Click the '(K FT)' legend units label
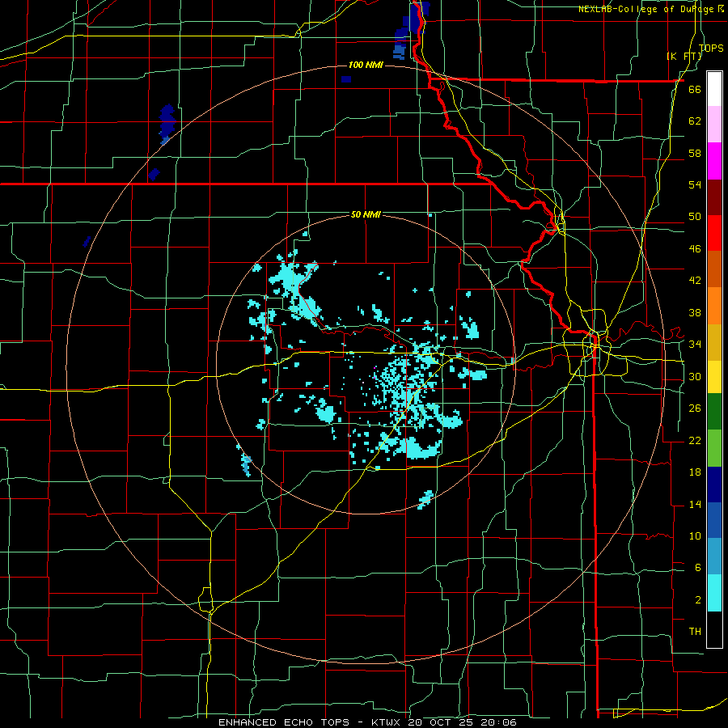This screenshot has height=728, width=728. [x=684, y=56]
